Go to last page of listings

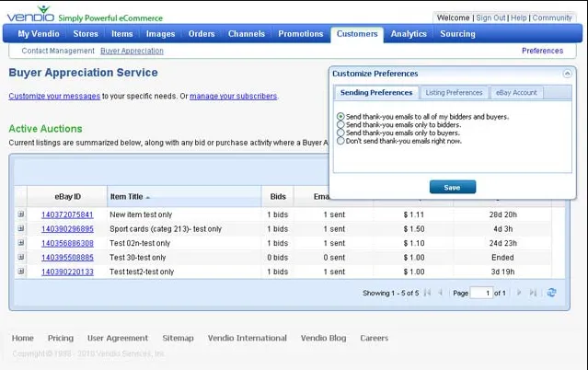533,293
